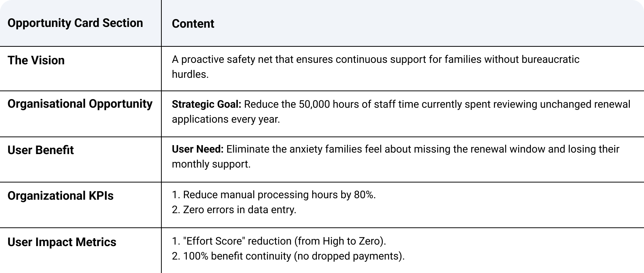Click the bold "Strategic Goal:" label
This screenshot has width=644, height=273.
207,104
